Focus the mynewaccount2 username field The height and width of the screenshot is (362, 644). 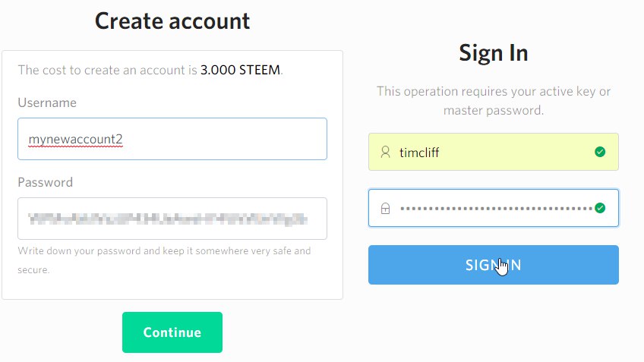(172, 139)
